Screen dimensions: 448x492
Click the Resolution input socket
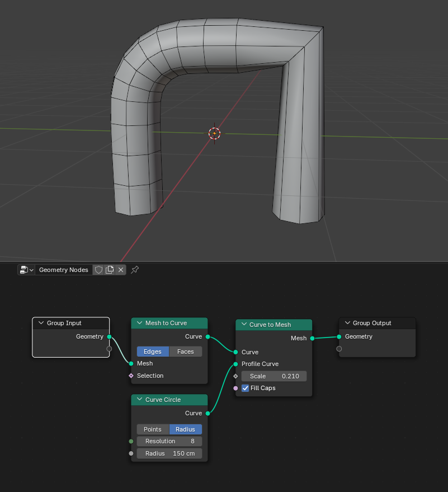131,441
